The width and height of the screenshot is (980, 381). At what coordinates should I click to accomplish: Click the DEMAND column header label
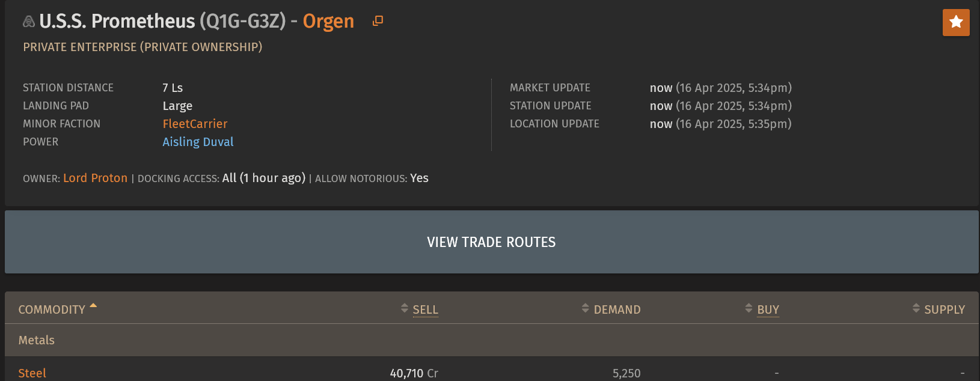pyautogui.click(x=617, y=309)
